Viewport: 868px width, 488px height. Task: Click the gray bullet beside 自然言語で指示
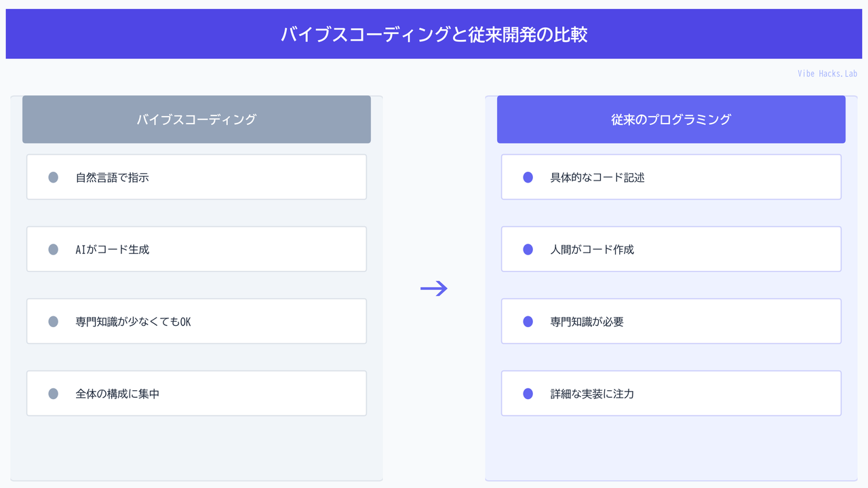(54, 178)
